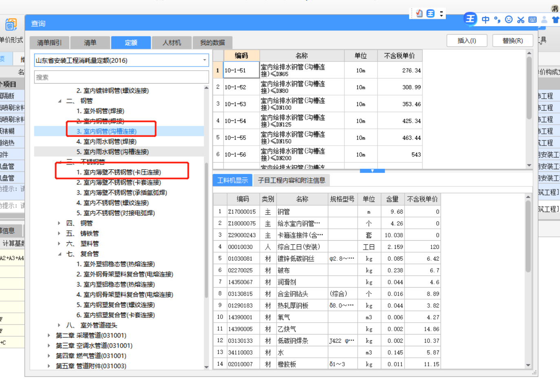Click the splitter collapse arrow between the tables
This screenshot has width=560, height=392.
372,171
